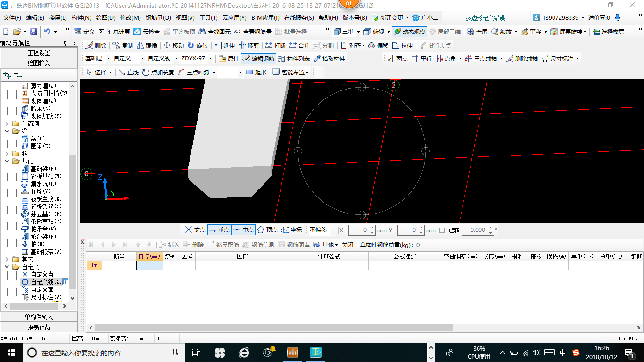This screenshot has height=362, width=644.
Task: Select the 直线 line drawing tool
Action: (128, 72)
